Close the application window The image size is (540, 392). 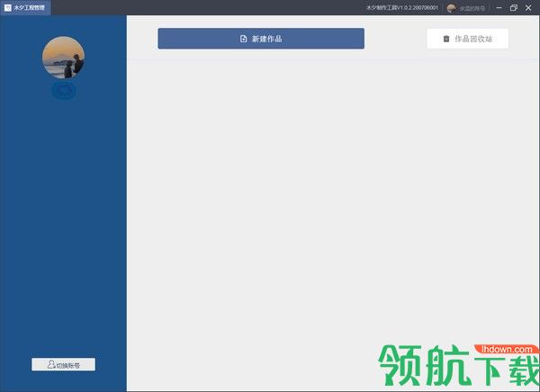[528, 7]
